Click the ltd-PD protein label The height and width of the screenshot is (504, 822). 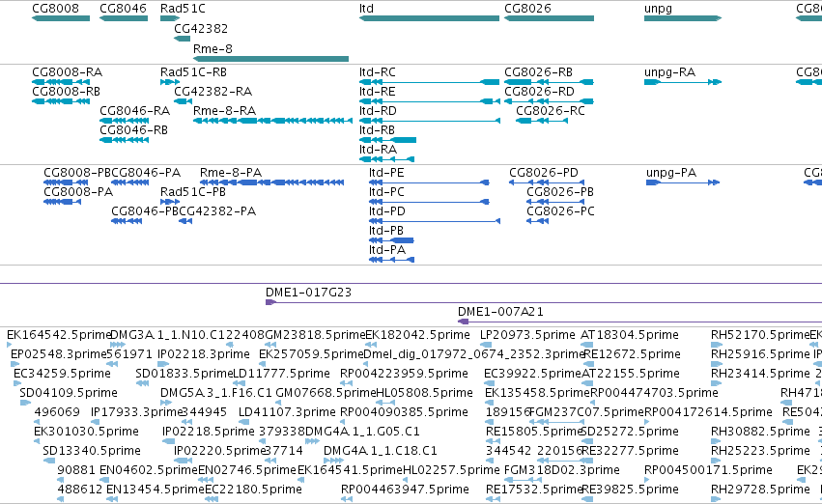pyautogui.click(x=387, y=211)
